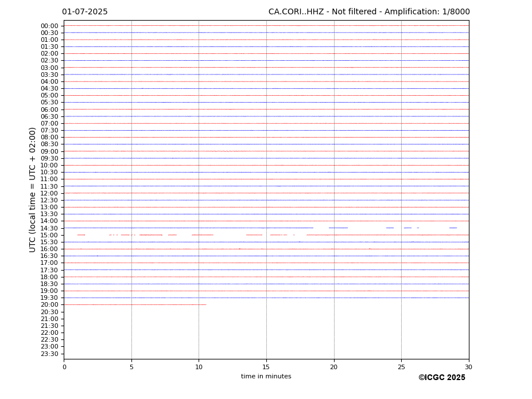Click x-axis tick label 5
This screenshot has height=399, width=532.
pyautogui.click(x=131, y=367)
